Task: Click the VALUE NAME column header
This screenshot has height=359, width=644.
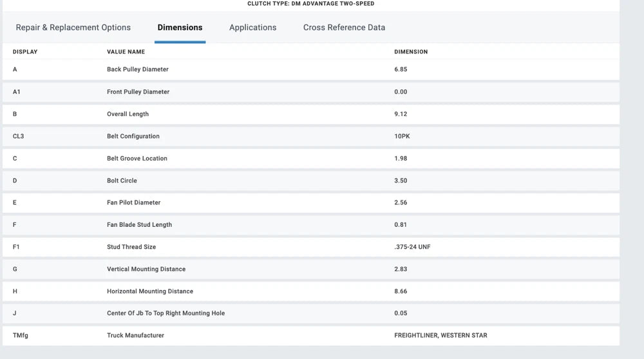Action: (x=126, y=52)
